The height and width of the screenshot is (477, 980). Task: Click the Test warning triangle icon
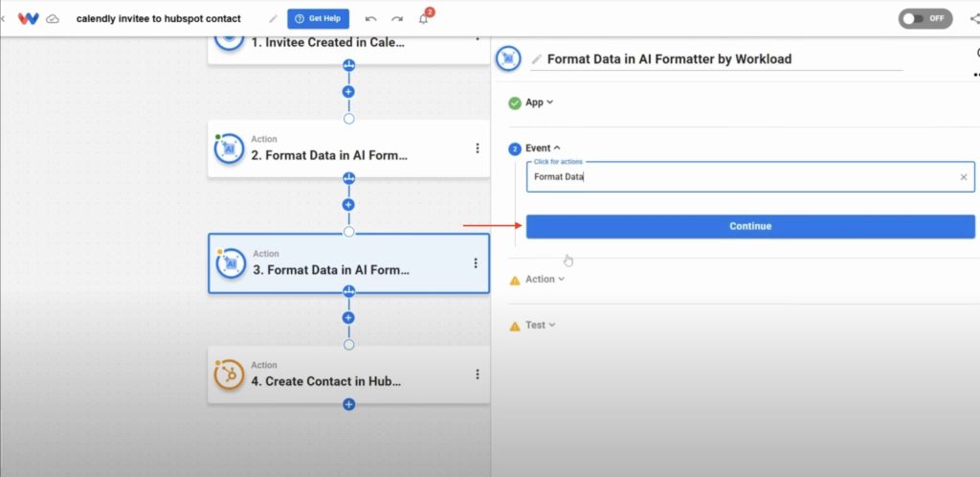515,327
